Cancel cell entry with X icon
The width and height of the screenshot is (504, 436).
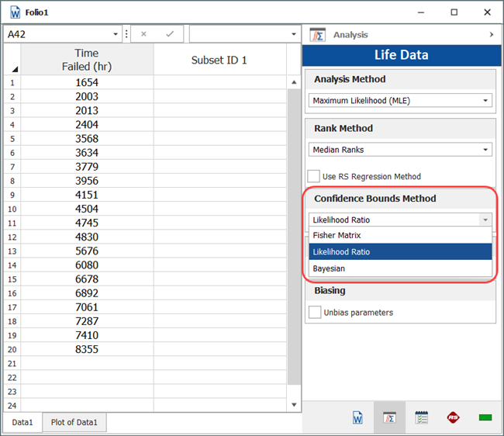143,34
